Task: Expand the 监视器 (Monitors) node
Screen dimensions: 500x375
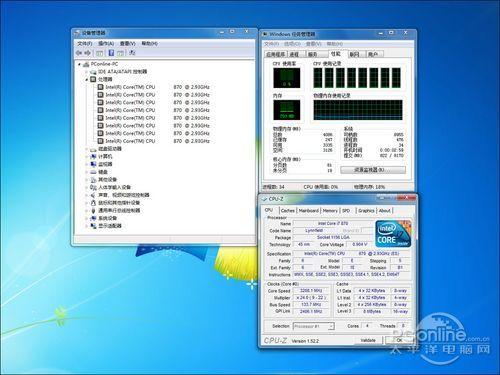Action: pos(87,164)
